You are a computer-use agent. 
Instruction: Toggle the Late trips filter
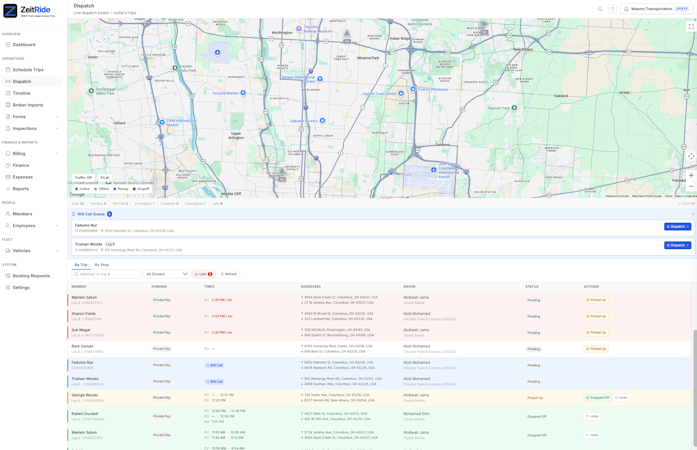click(203, 274)
